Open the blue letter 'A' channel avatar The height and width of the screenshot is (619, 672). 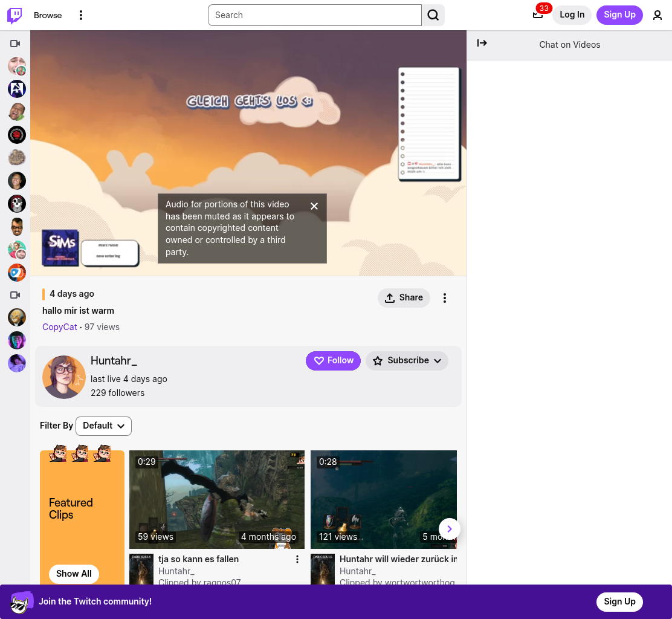(17, 89)
